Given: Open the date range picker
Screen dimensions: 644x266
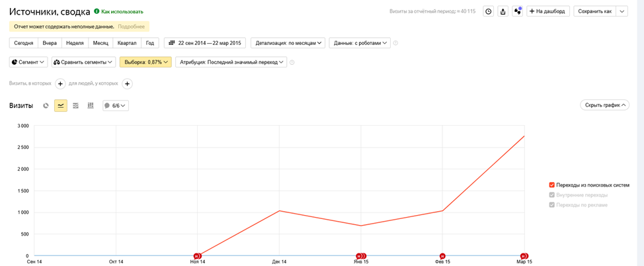Looking at the screenshot, I should pos(205,43).
